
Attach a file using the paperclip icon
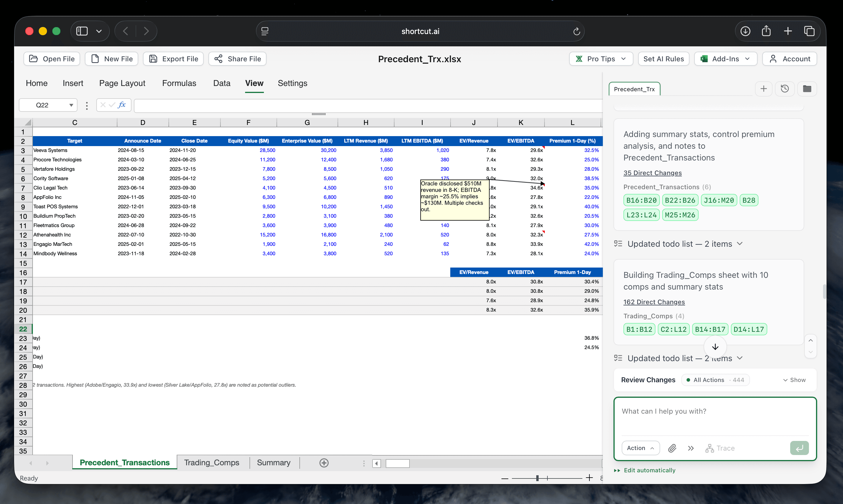tap(672, 448)
